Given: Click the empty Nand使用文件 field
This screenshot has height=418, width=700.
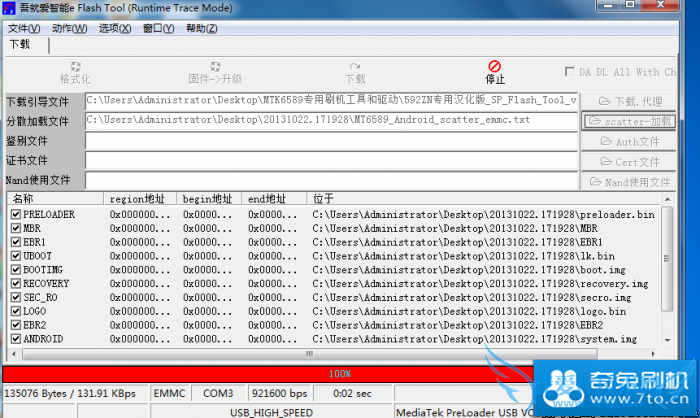Looking at the screenshot, I should tap(331, 180).
